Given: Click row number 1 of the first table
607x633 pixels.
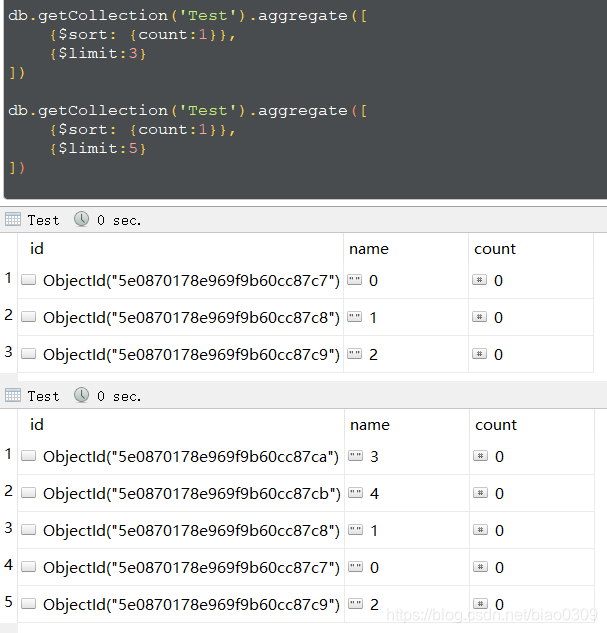Looking at the screenshot, I should [8, 278].
